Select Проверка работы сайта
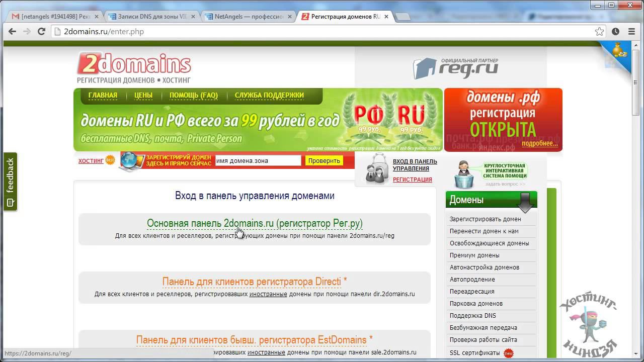Viewport: 644px width, 362px height. click(x=484, y=340)
